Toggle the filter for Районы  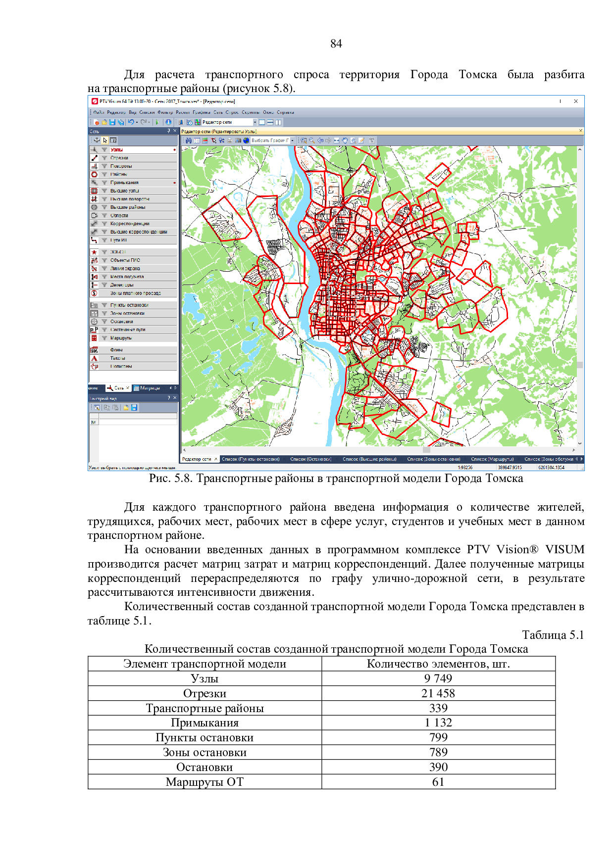click(104, 174)
